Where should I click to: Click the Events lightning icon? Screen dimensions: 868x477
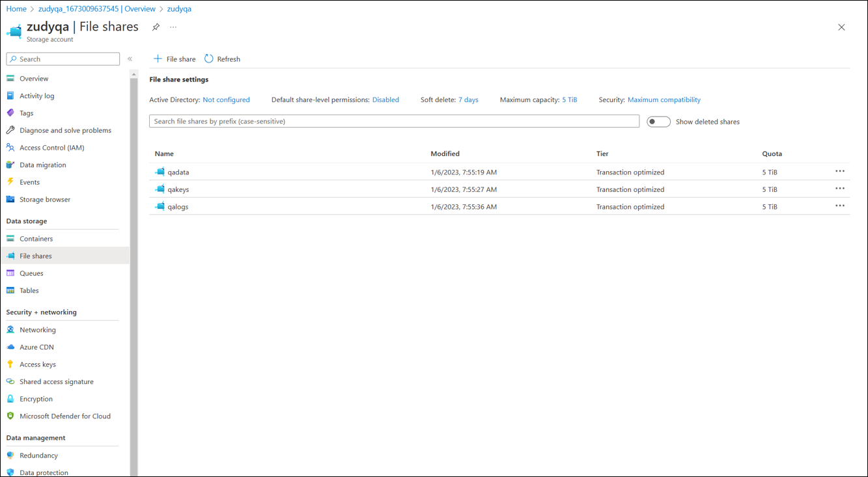[x=10, y=182]
